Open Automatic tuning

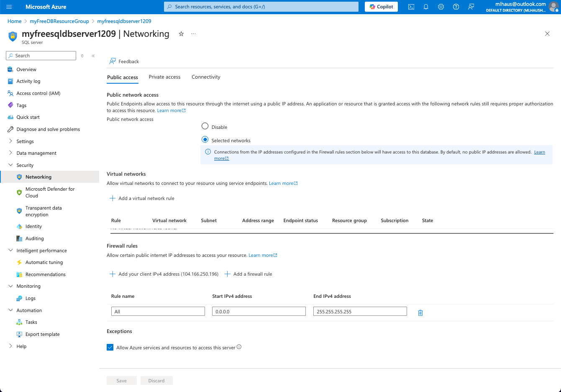44,262
